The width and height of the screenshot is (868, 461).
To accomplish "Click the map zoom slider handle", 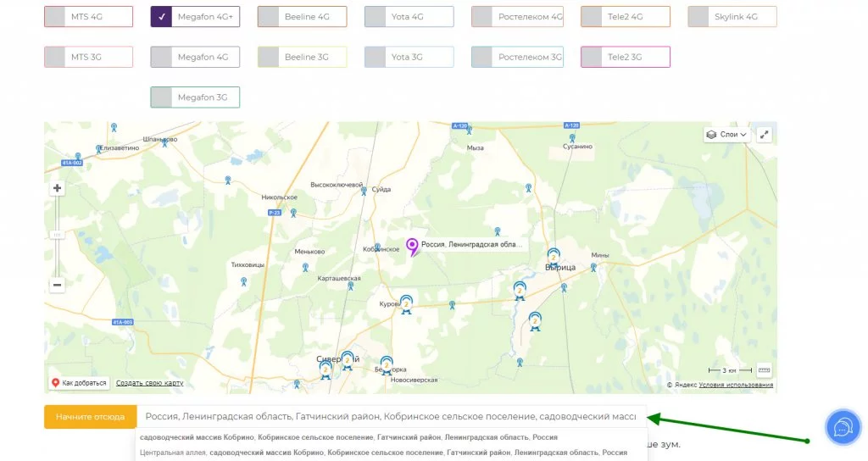I will pos(57,236).
